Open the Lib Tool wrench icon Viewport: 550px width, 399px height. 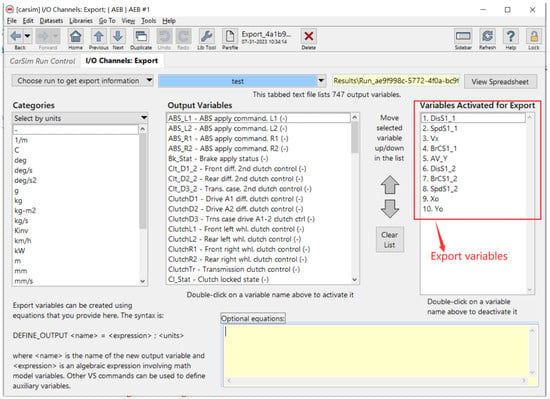(x=206, y=36)
